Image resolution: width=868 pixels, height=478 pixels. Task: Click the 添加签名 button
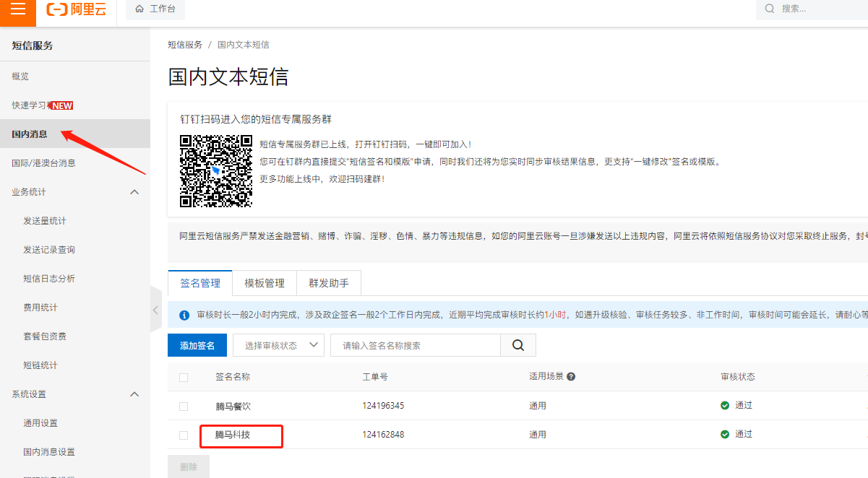(x=197, y=345)
